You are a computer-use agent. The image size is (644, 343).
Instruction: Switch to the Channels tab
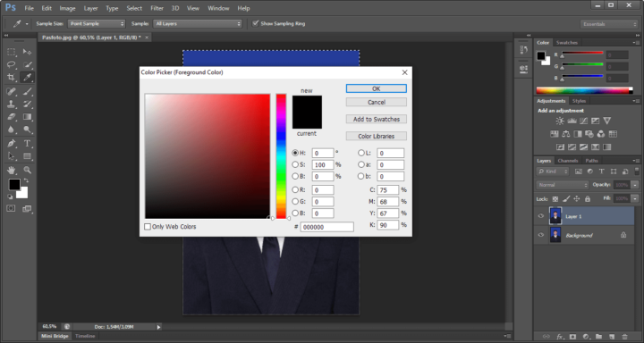click(x=568, y=161)
